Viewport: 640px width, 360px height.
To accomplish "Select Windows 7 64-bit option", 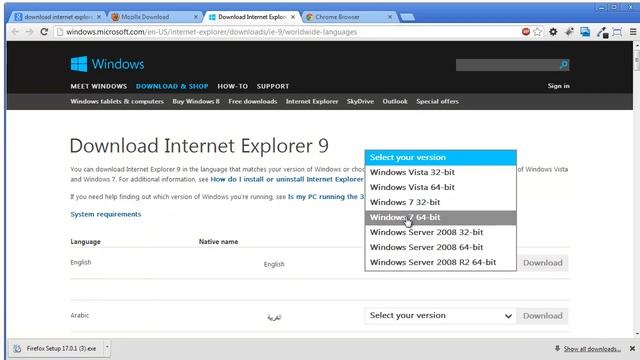I will 440,218.
